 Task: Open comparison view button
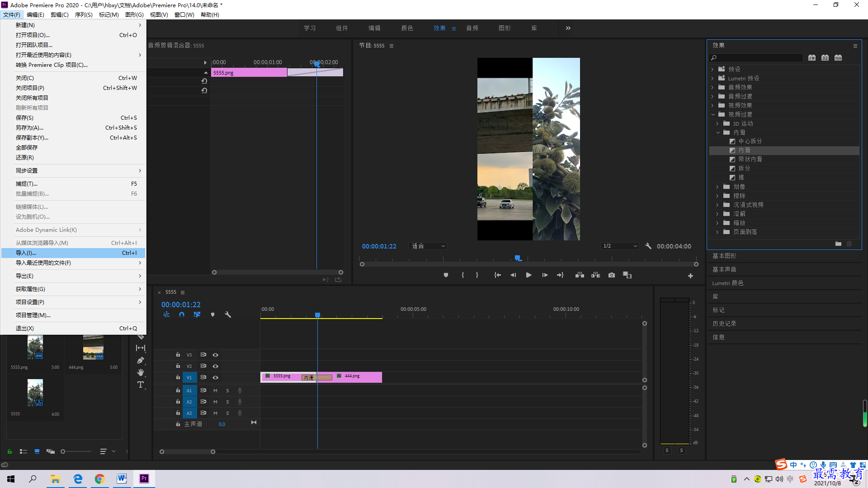pyautogui.click(x=627, y=275)
